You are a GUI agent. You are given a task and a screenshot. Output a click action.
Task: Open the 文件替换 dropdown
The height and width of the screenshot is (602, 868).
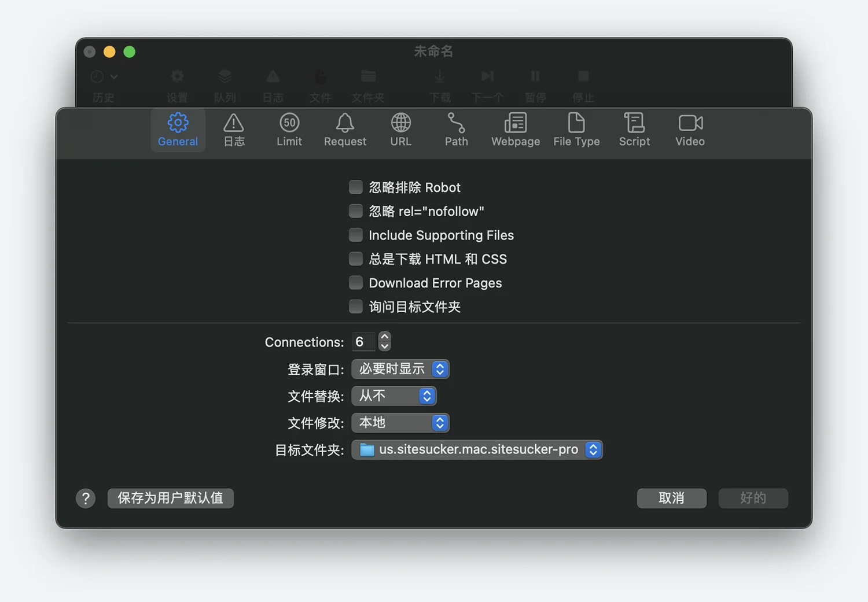pyautogui.click(x=393, y=396)
